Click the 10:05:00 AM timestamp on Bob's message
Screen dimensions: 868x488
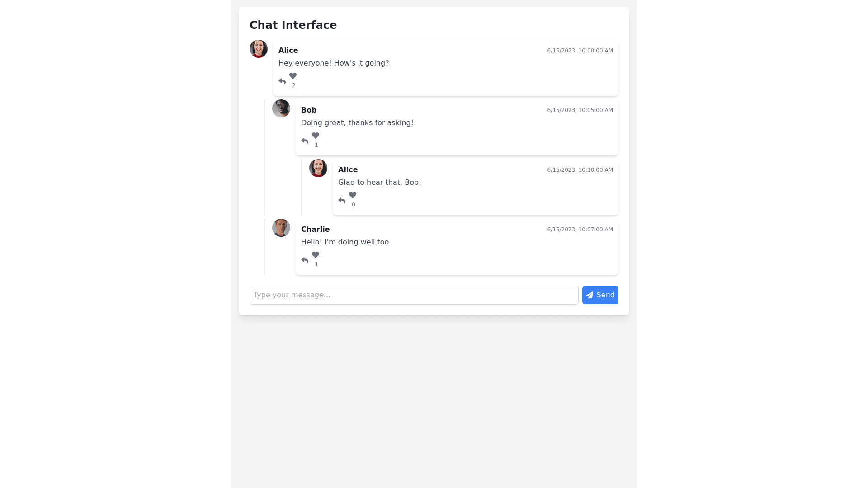coord(580,110)
